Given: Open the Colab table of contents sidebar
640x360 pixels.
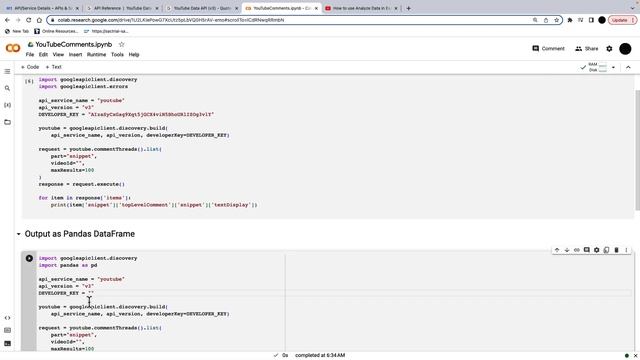Looking at the screenshot, I should 7,71.
